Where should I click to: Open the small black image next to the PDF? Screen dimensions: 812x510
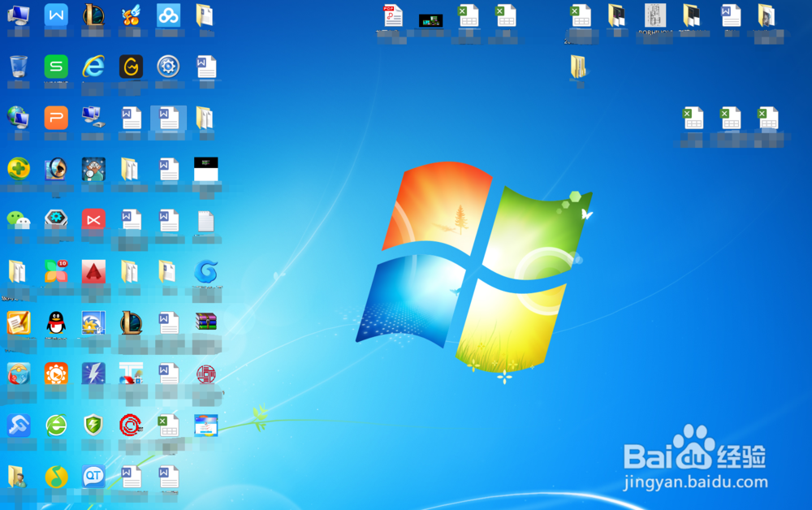431,20
